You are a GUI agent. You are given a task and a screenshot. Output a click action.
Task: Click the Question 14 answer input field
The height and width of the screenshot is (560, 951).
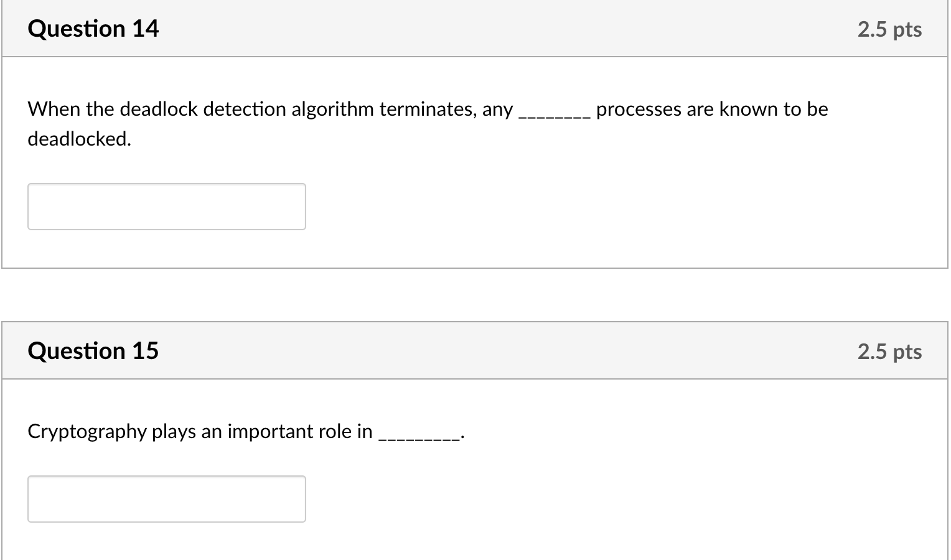[167, 207]
